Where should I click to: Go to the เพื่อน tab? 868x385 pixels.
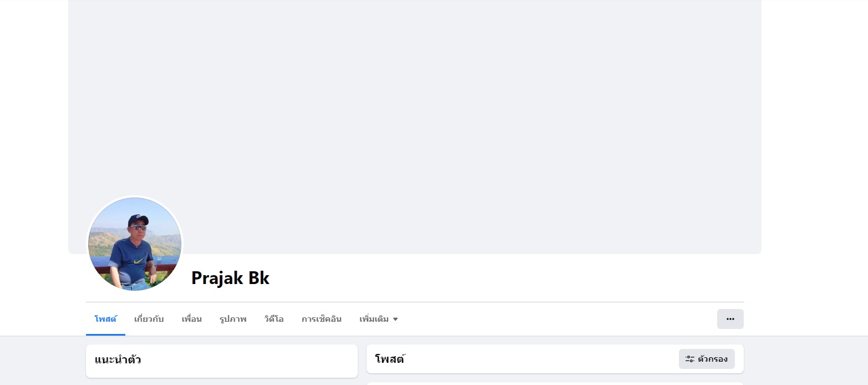pos(191,319)
